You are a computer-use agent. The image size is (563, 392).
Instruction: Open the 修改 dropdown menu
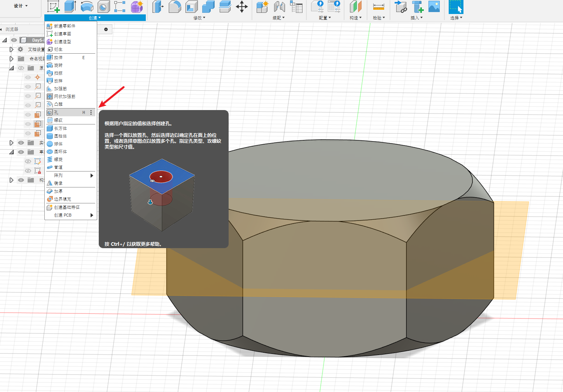tap(199, 18)
